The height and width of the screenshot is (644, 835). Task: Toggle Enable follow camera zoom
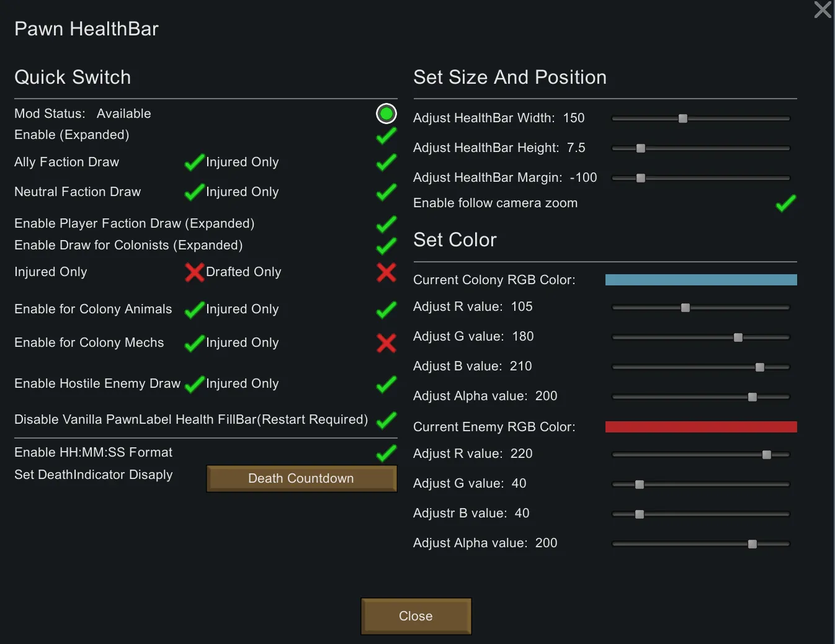point(785,203)
